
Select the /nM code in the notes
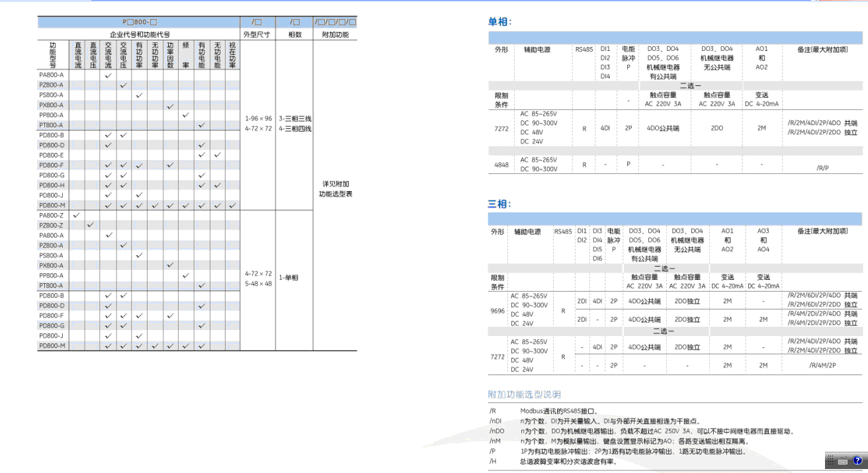pos(494,441)
